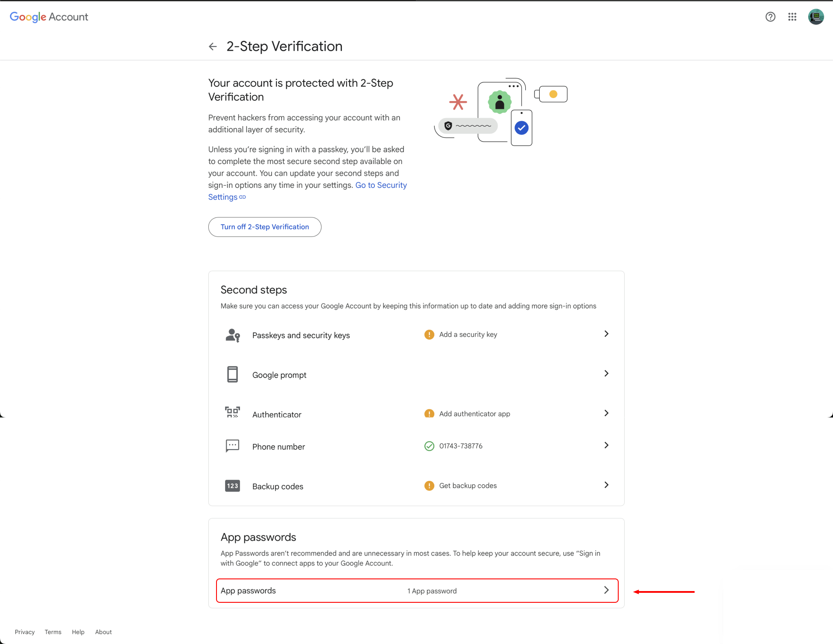Click the profile avatar picture
833x644 pixels.
[816, 17]
